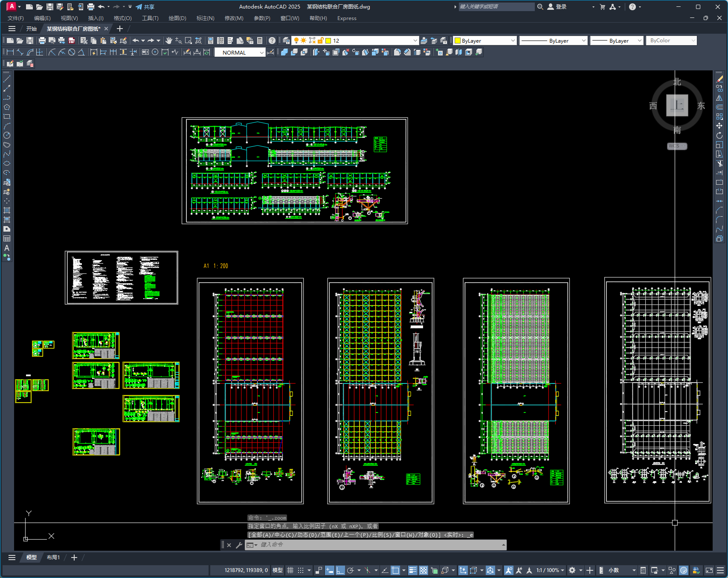Click the WCS label under the view cube
This screenshot has height=578, width=728.
[x=677, y=146]
